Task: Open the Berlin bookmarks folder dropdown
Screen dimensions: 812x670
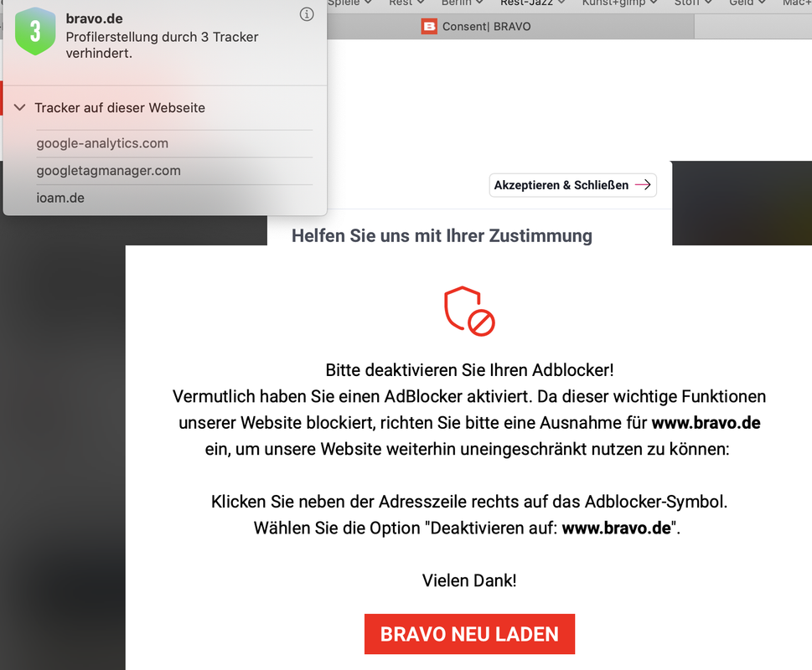Action: point(462,3)
